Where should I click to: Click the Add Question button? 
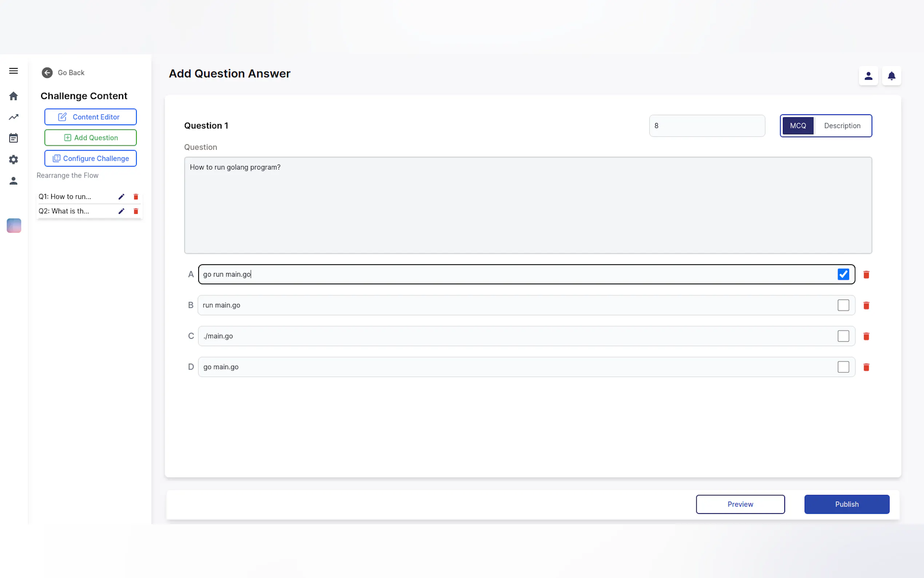pos(91,138)
